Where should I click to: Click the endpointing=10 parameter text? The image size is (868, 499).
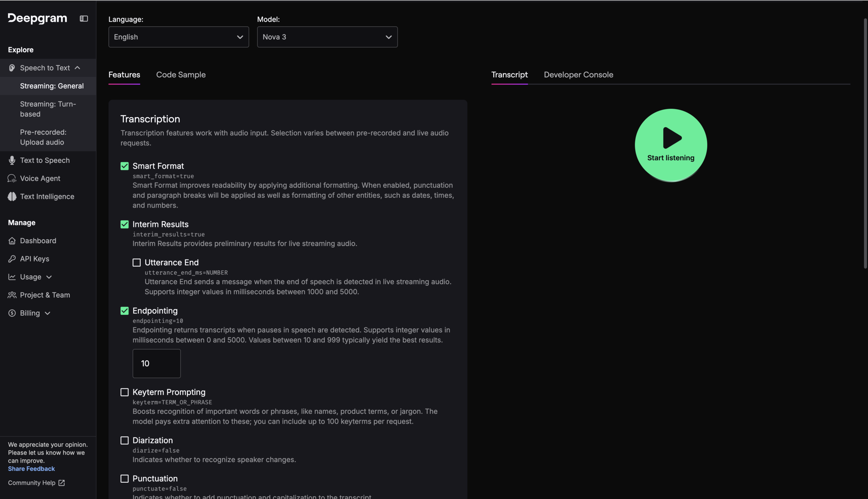pyautogui.click(x=158, y=321)
